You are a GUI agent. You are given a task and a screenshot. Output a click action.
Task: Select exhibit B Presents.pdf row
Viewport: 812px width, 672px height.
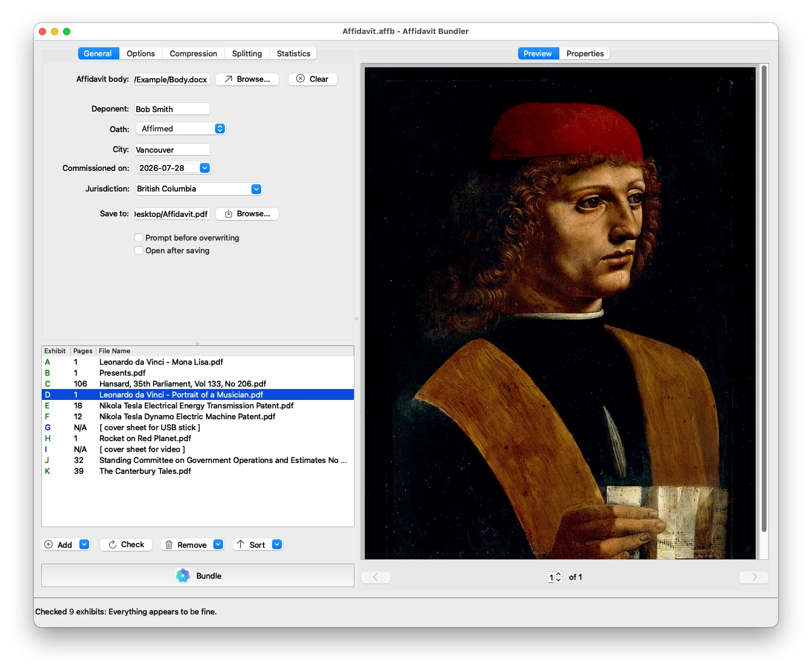pyautogui.click(x=198, y=373)
